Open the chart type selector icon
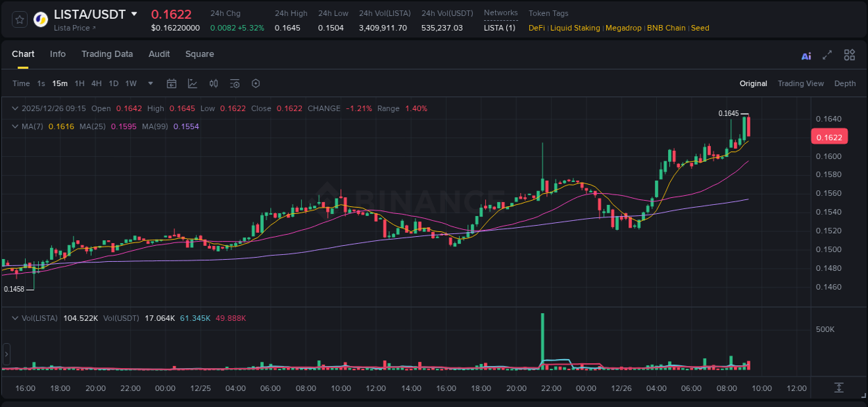Image resolution: width=868 pixels, height=407 pixels. pos(192,83)
